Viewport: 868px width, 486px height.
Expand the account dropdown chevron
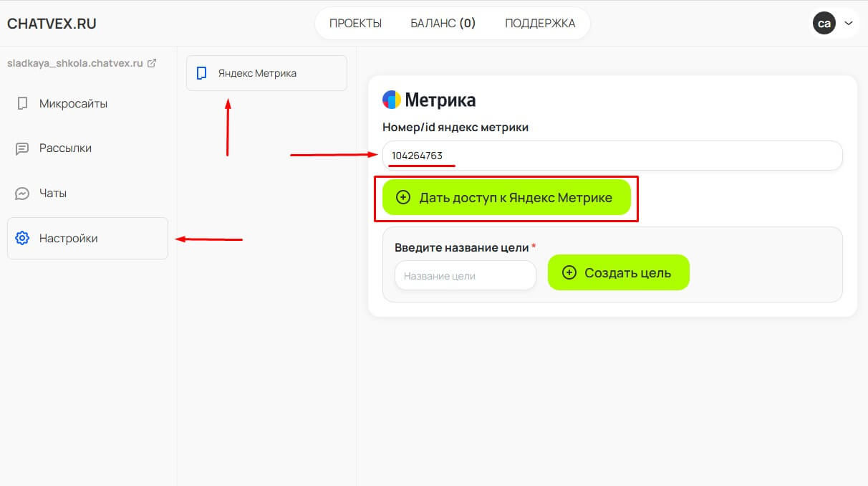point(849,24)
